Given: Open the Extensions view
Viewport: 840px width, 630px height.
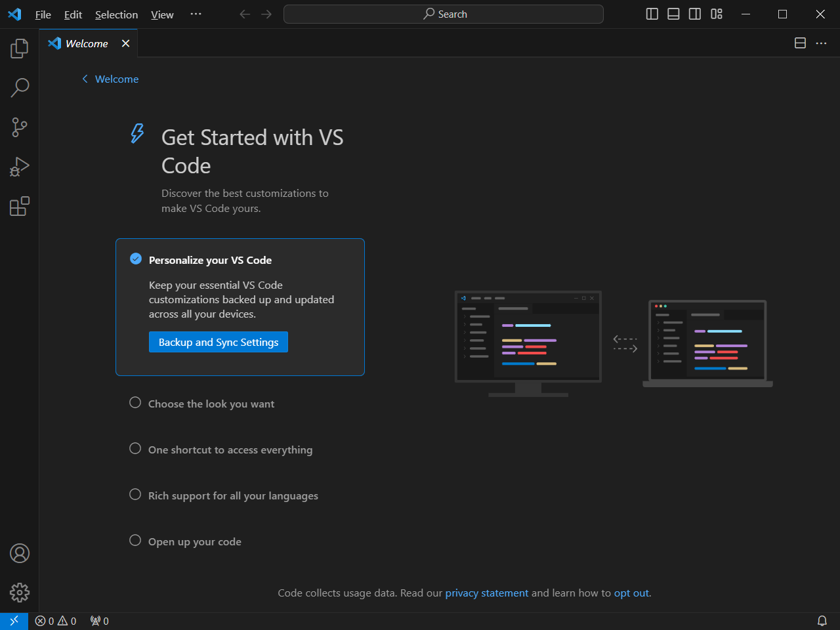Looking at the screenshot, I should coord(20,206).
